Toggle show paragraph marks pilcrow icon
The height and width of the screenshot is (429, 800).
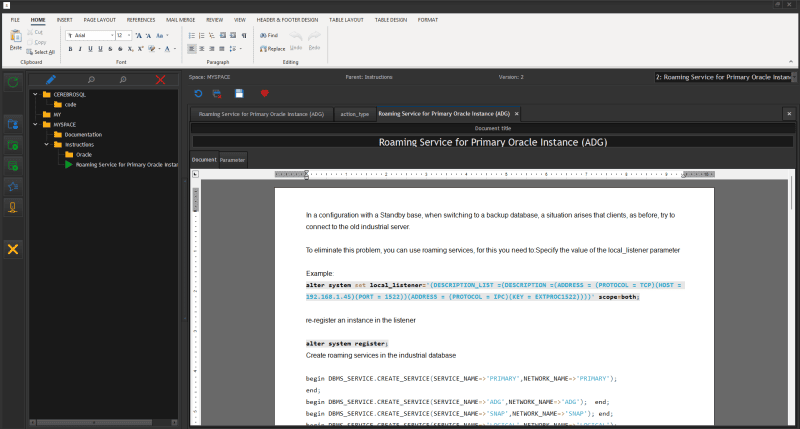(x=244, y=35)
